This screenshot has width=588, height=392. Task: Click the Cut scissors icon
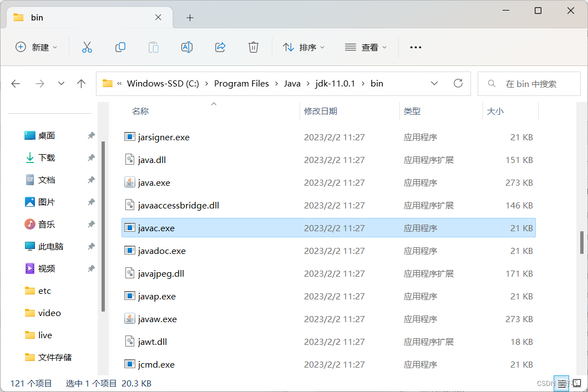[x=87, y=47]
